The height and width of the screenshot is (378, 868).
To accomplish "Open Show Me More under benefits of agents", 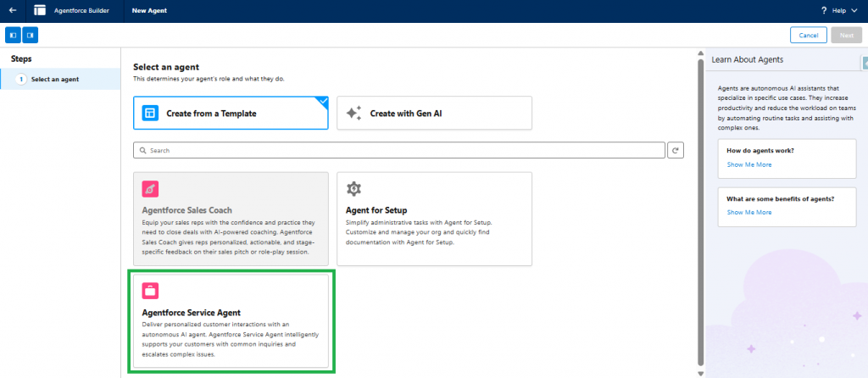I will [749, 212].
